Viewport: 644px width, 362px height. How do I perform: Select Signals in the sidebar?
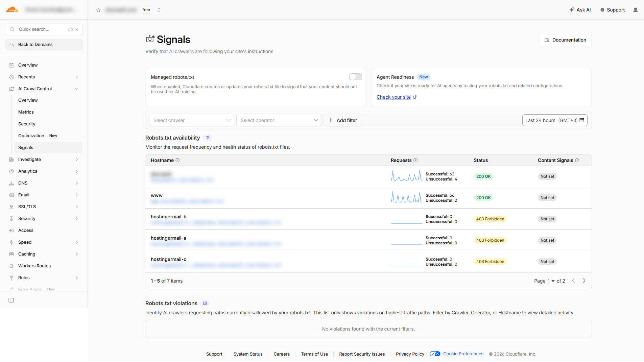coord(48,148)
